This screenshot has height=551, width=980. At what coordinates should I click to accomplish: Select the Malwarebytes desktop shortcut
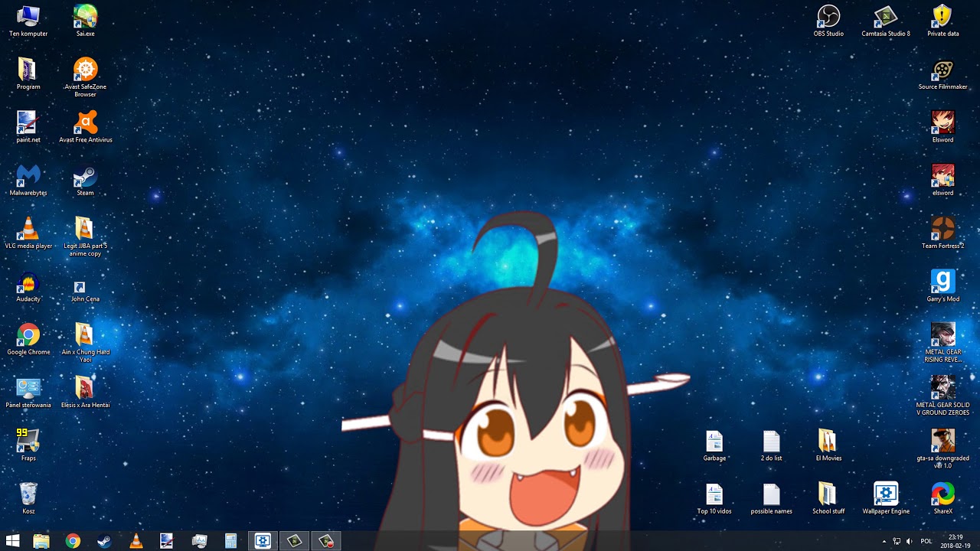[x=28, y=181]
